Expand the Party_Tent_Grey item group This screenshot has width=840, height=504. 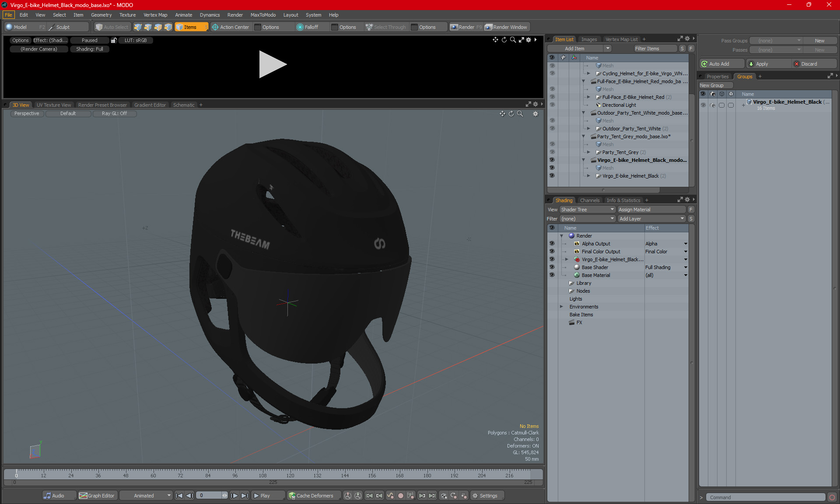click(588, 152)
